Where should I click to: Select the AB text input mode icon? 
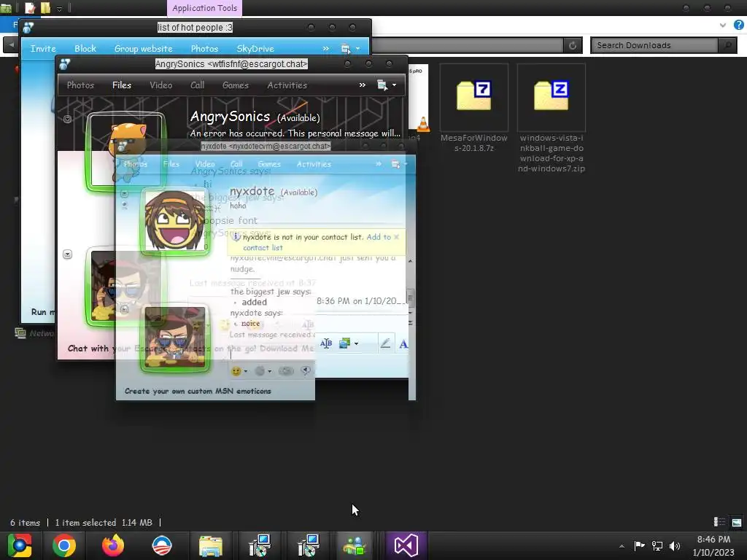point(326,343)
